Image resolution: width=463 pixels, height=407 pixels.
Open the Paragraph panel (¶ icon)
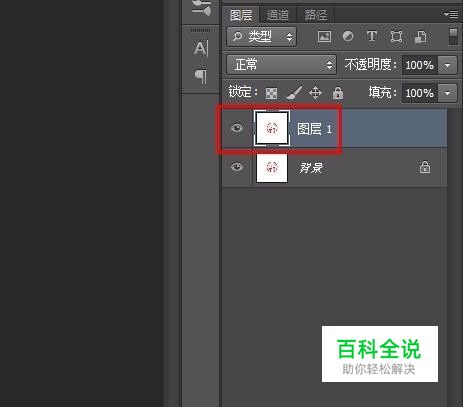(x=201, y=76)
